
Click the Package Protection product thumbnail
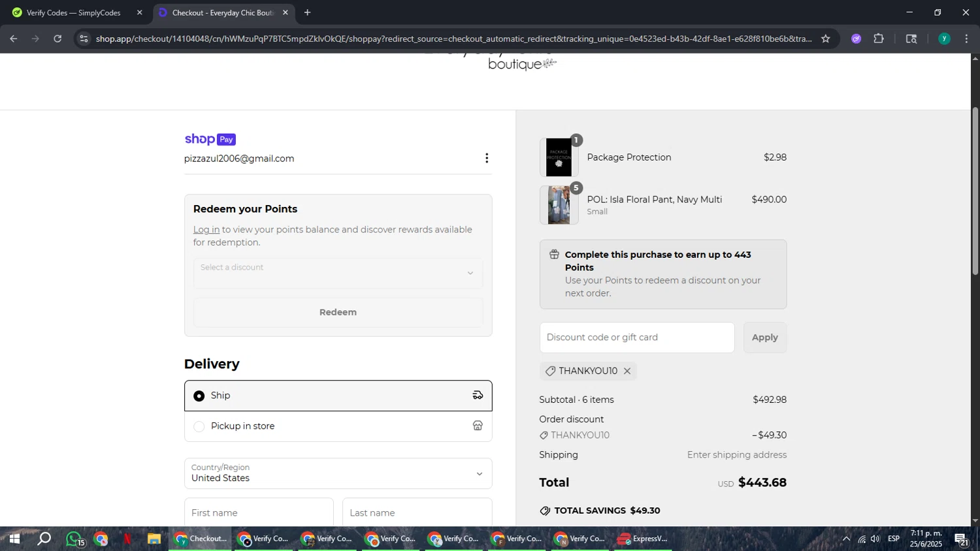pos(559,157)
